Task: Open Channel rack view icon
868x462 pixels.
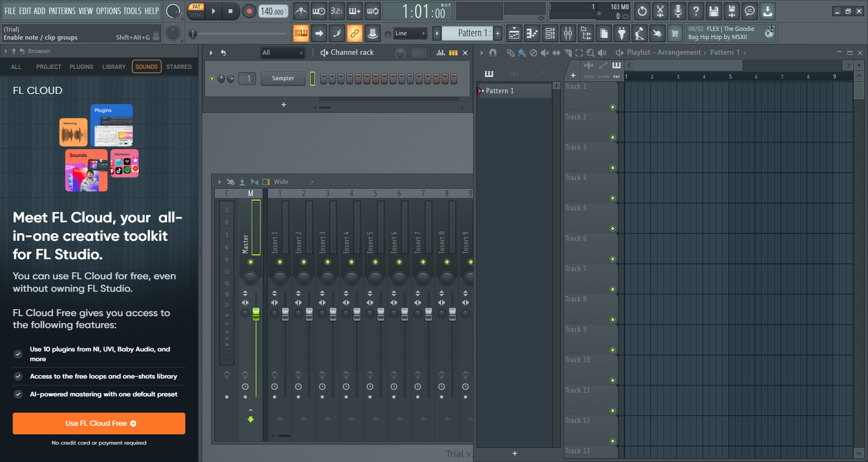Action: point(550,33)
